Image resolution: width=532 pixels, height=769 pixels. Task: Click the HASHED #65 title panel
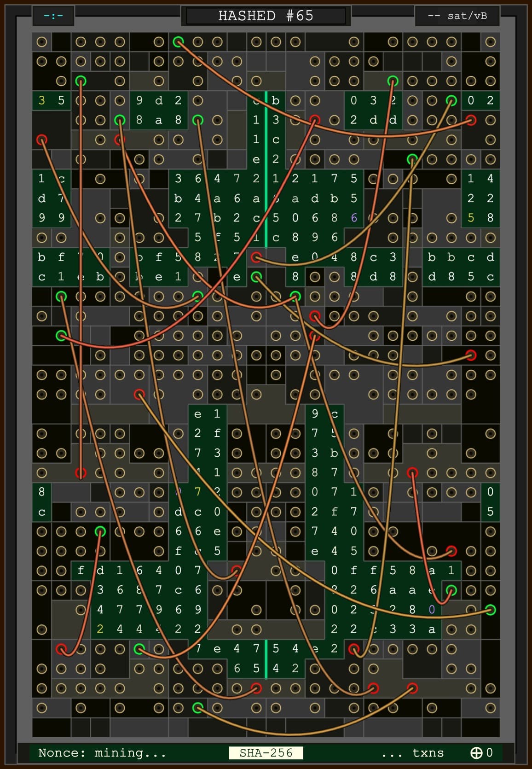click(266, 16)
